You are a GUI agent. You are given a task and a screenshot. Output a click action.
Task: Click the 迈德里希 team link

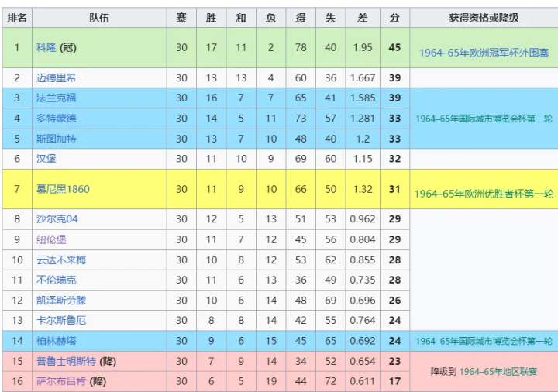[56, 78]
